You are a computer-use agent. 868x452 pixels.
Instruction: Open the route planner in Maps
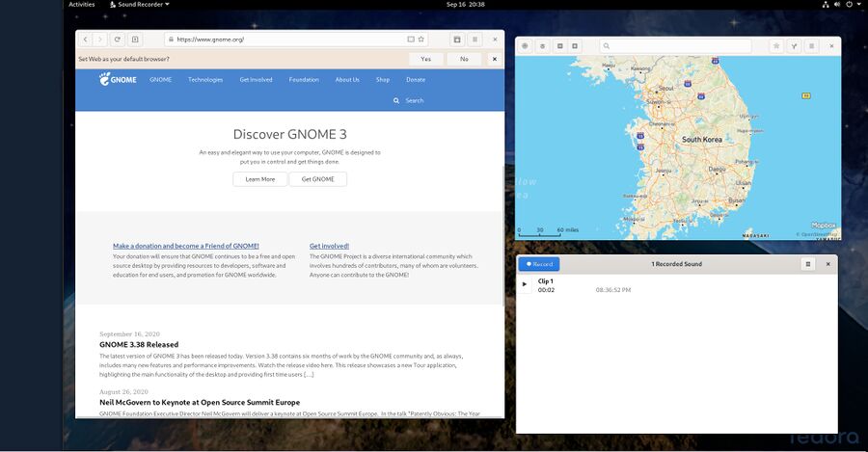tap(794, 46)
